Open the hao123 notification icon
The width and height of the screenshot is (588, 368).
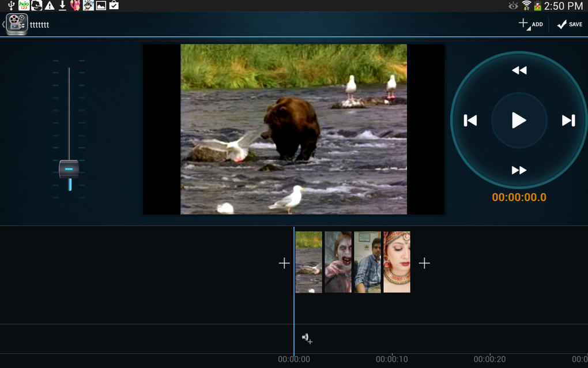(24, 5)
